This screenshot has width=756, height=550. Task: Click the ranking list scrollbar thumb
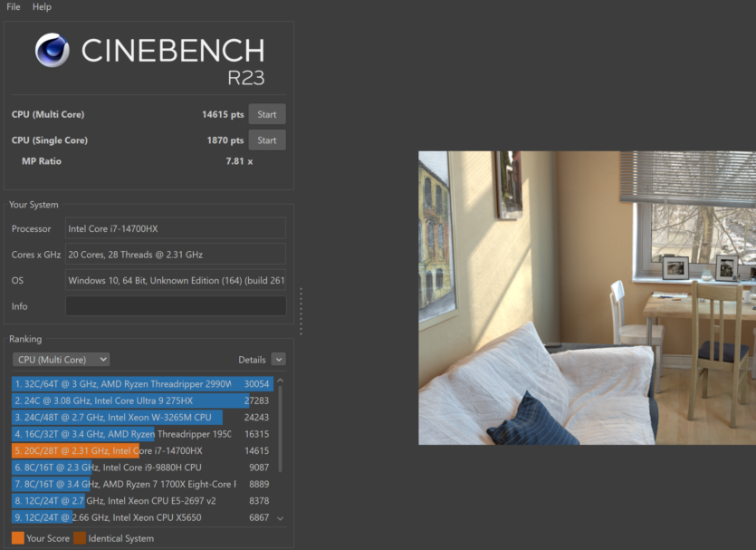pos(280,429)
